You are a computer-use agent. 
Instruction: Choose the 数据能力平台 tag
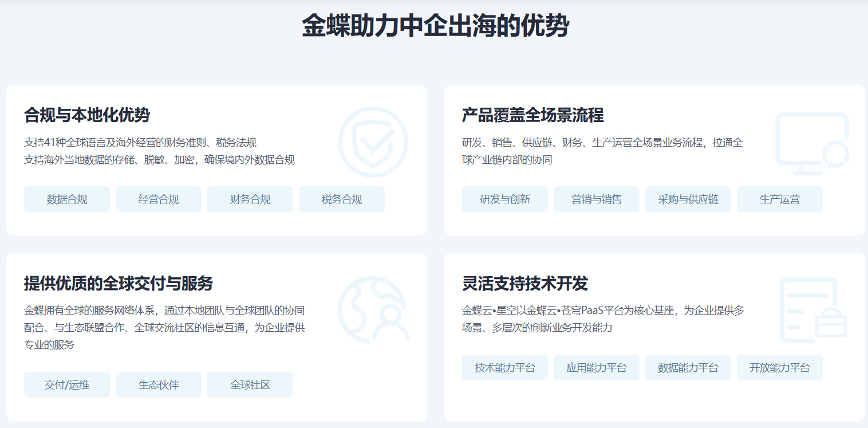(688, 368)
